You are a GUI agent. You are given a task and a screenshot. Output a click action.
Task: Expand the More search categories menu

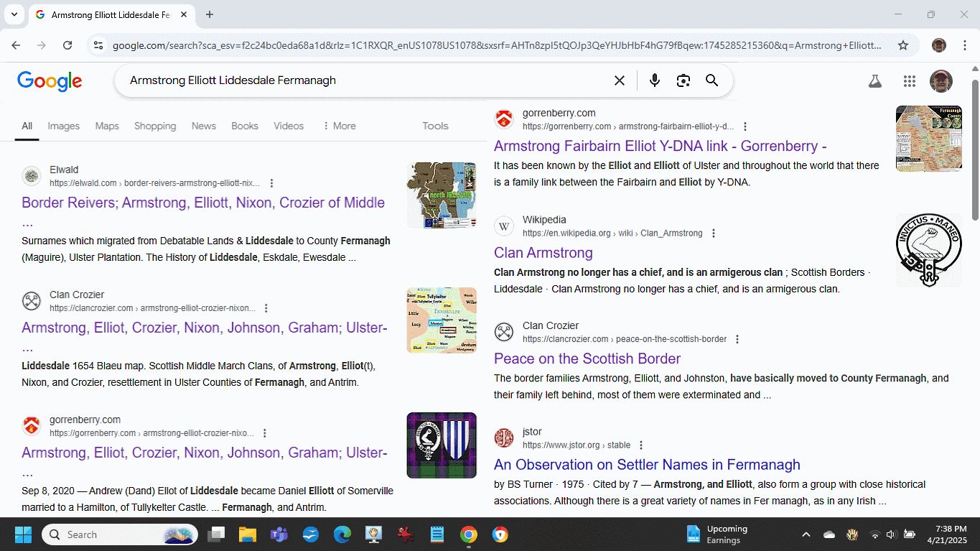339,126
